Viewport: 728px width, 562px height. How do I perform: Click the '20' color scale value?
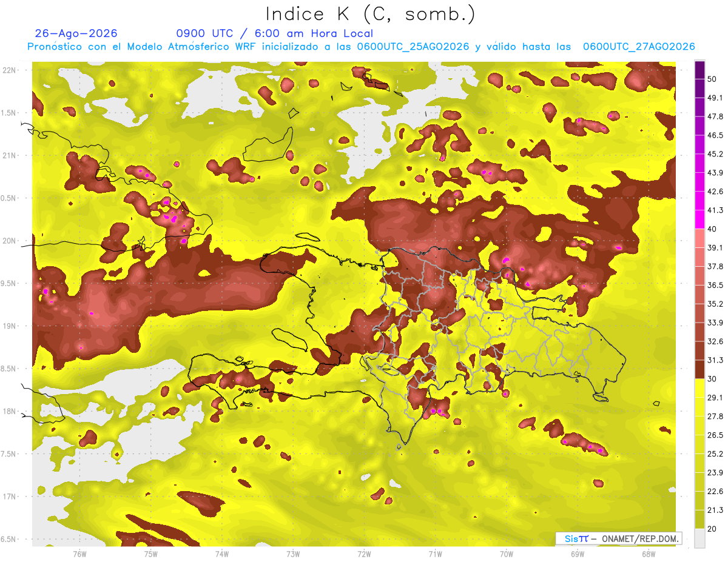click(x=712, y=529)
